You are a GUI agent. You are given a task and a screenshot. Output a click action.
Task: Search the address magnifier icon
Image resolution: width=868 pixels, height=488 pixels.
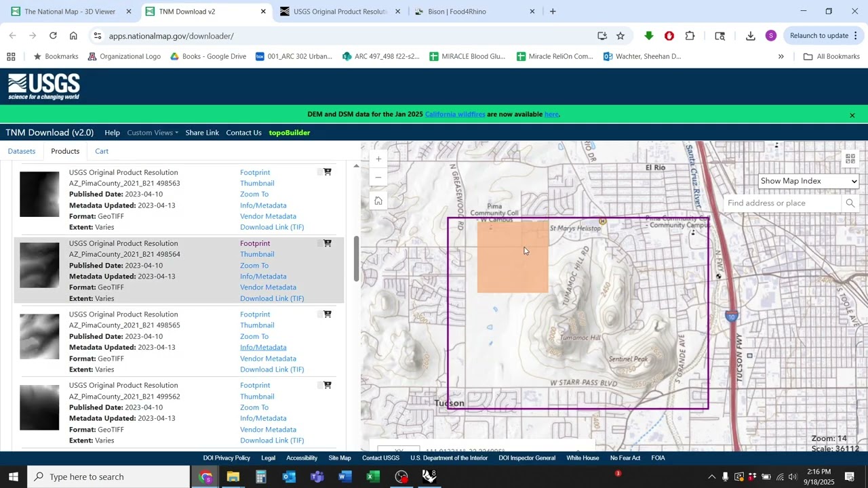(x=850, y=203)
